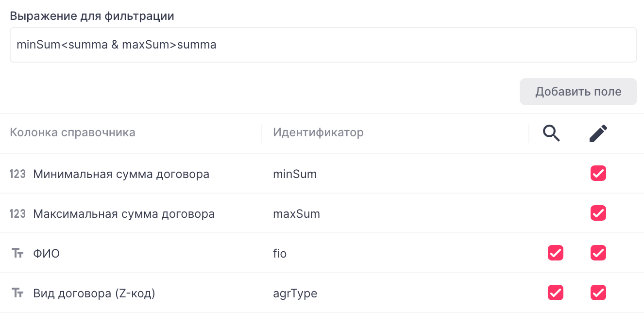Click text type icon beside ФИО
The image size is (644, 325).
click(17, 253)
